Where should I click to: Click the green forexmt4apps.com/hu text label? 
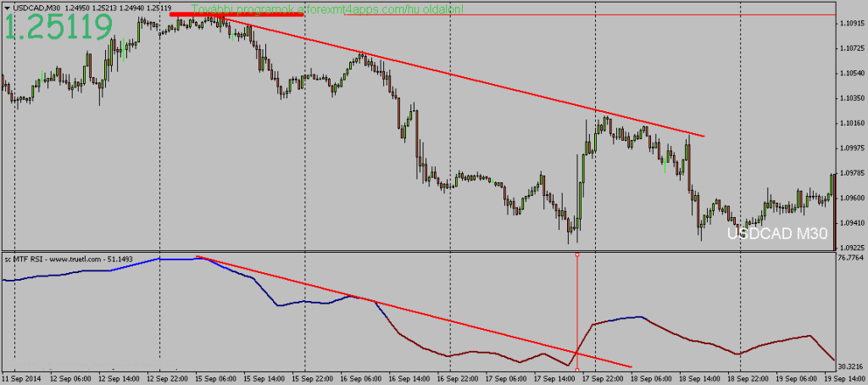(328, 9)
